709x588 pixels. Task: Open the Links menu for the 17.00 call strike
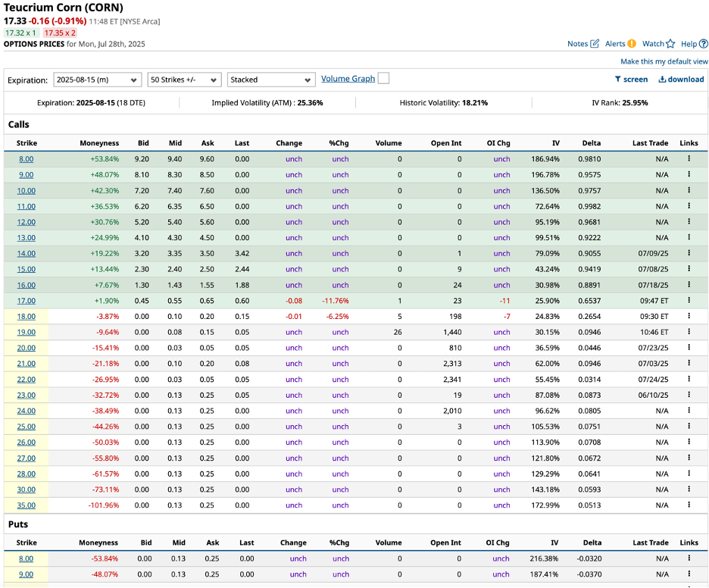tap(688, 301)
